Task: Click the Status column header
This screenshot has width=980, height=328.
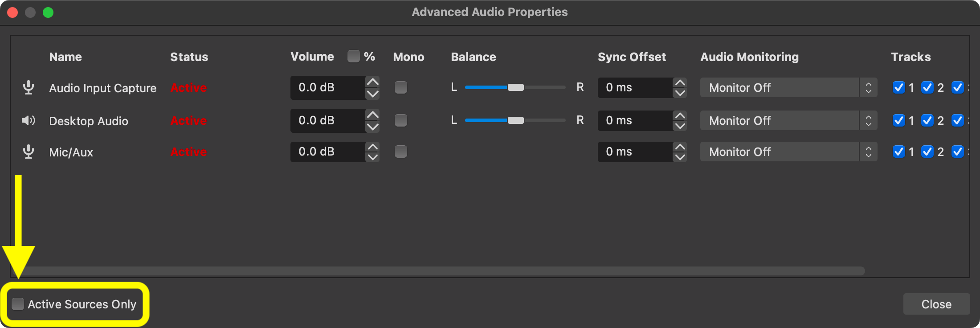Action: tap(189, 57)
